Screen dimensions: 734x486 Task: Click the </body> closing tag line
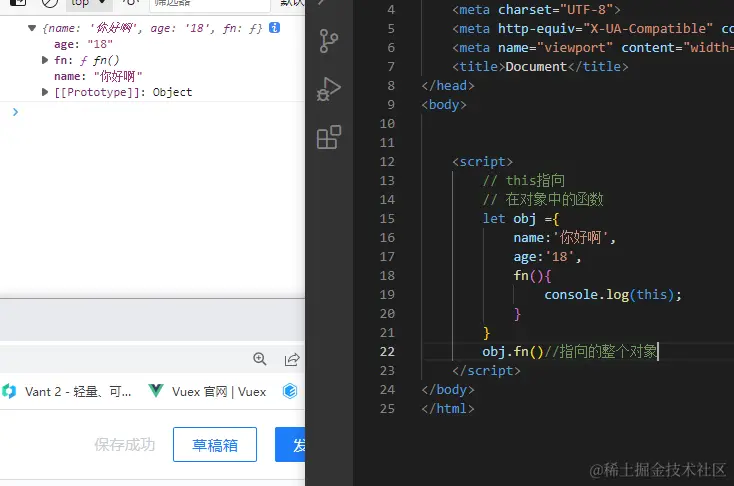pos(448,390)
